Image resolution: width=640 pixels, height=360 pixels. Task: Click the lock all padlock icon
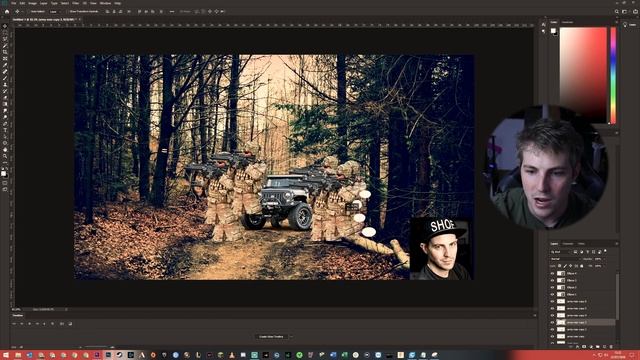pyautogui.click(x=582, y=266)
